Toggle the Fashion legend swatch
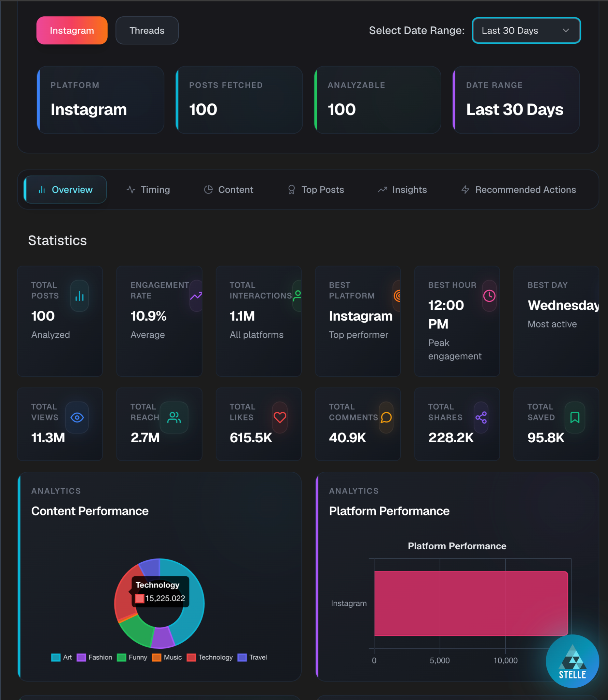Screen dimensions: 608x700 [81, 658]
